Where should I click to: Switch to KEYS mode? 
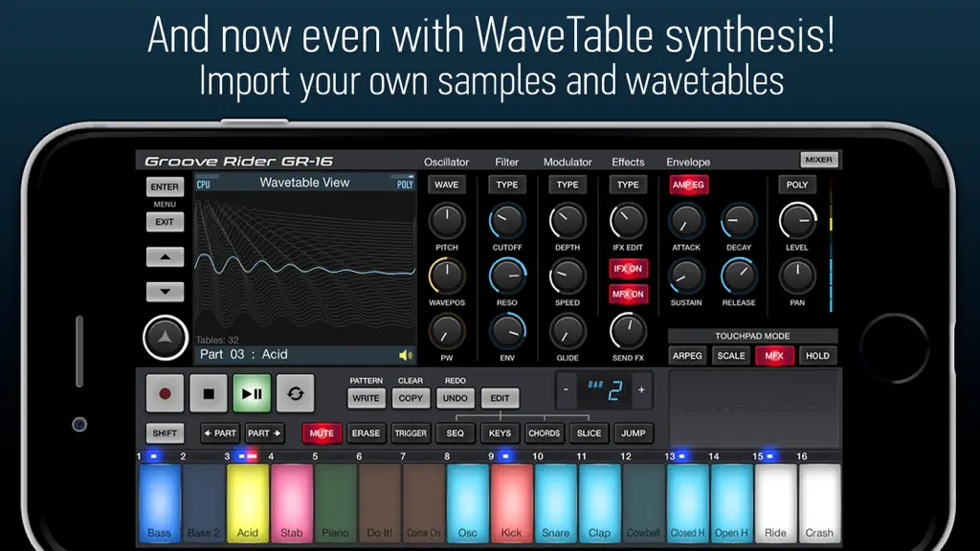500,433
